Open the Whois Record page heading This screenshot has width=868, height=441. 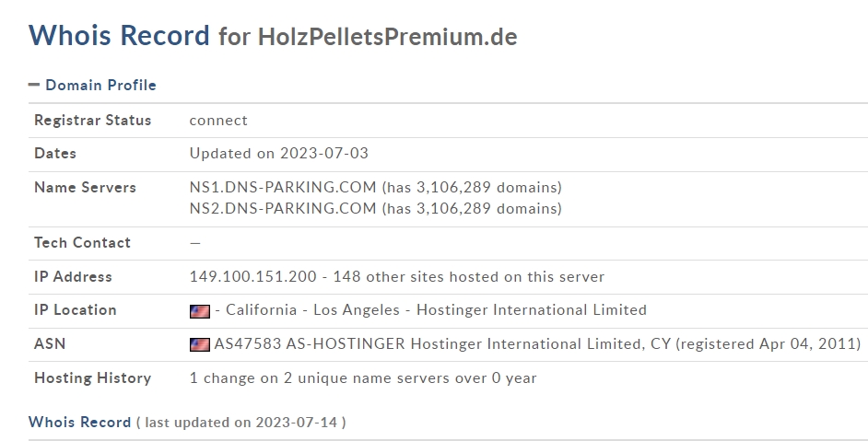(x=119, y=35)
